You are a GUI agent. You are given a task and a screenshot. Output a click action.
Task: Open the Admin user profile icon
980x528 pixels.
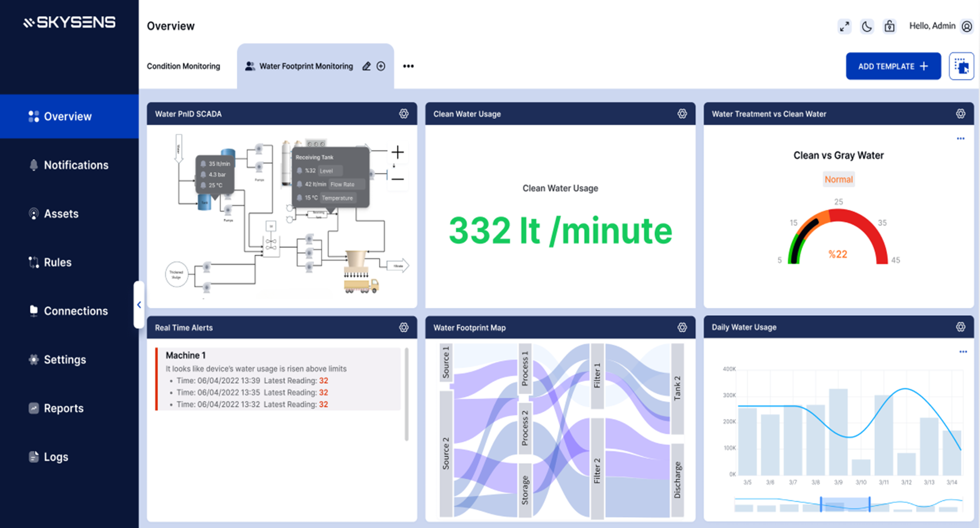966,27
